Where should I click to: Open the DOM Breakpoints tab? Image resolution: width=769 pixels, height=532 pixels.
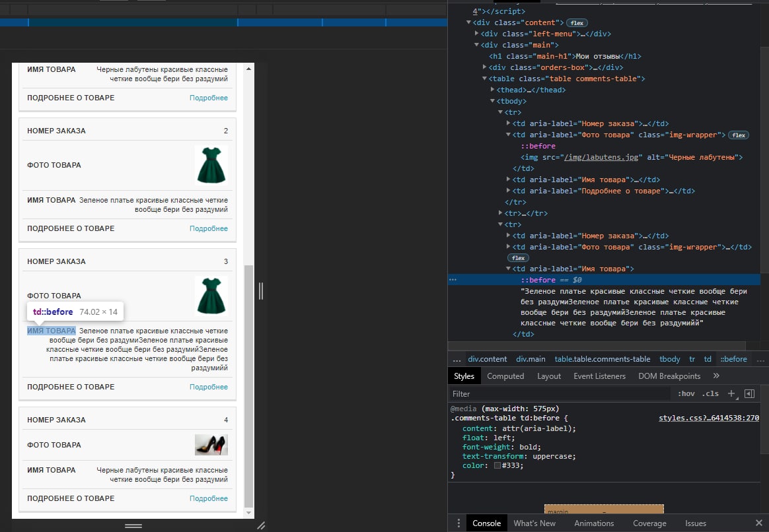tap(669, 376)
